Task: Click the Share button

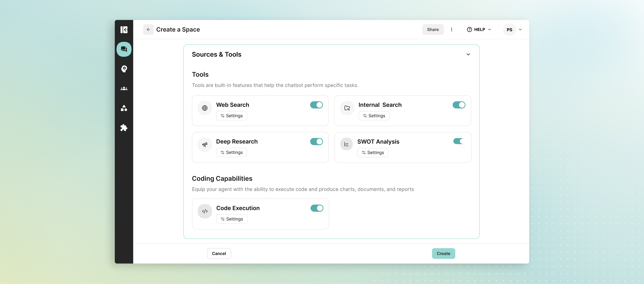Action: (x=433, y=29)
